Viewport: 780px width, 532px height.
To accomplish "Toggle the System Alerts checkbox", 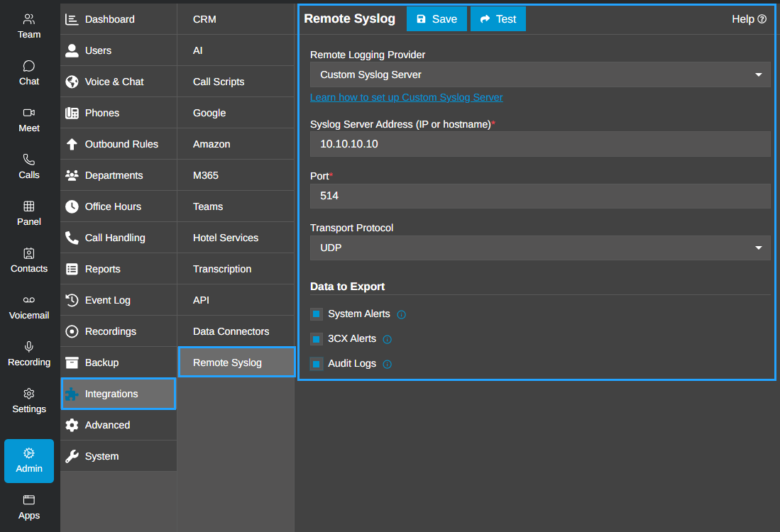I will [317, 314].
